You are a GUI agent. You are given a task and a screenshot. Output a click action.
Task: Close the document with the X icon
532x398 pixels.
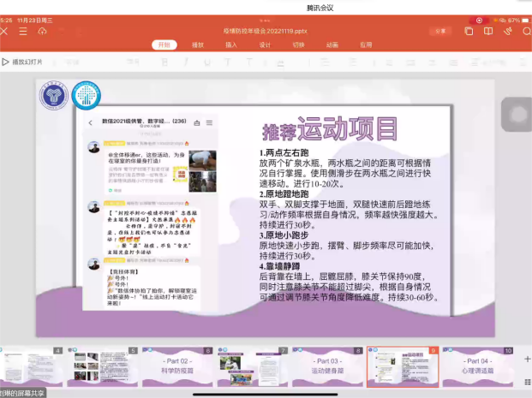pos(5,31)
